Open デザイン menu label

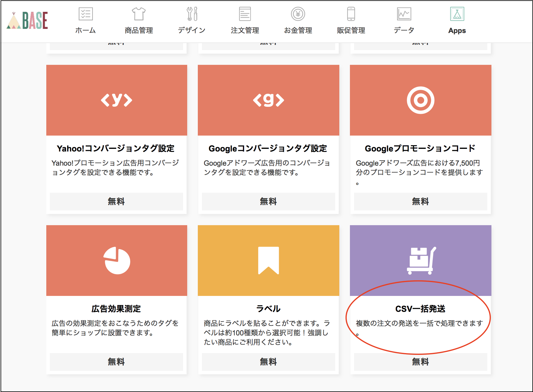[192, 30]
